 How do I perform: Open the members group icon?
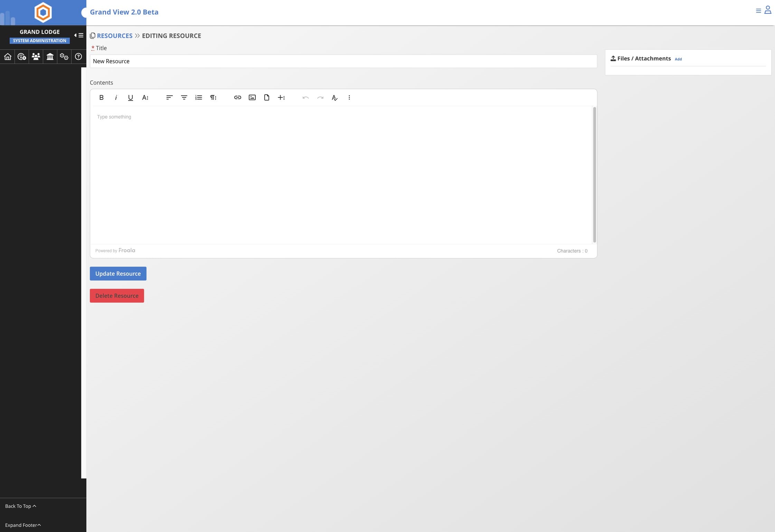coord(36,56)
